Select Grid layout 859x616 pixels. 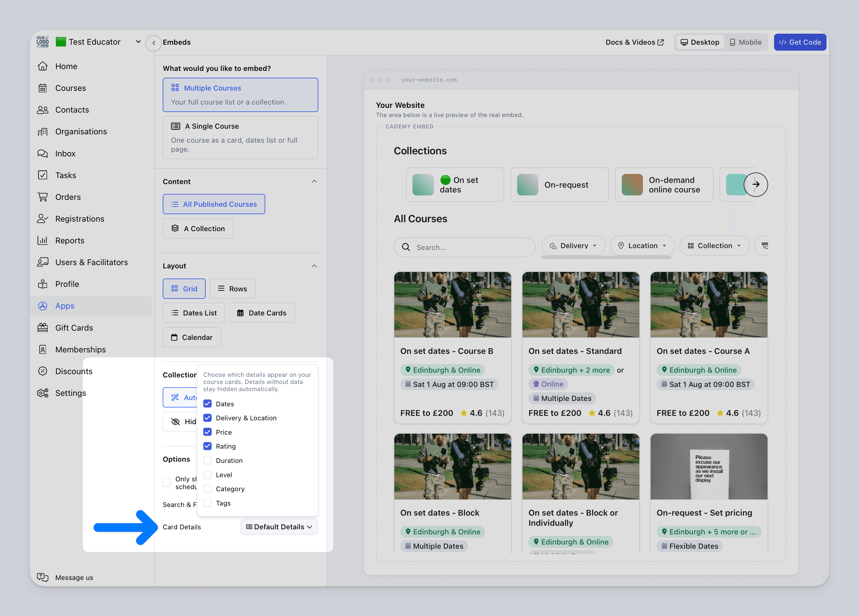coord(184,289)
